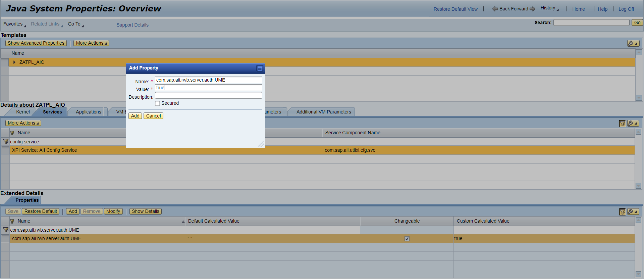Open the settings wrench in the Properties toolbar

click(633, 212)
